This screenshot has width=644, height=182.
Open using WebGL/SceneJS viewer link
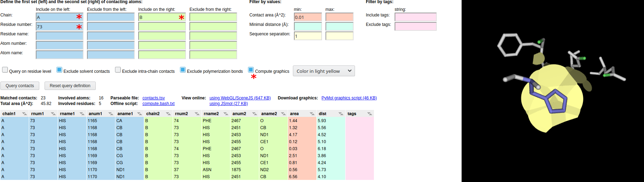click(240, 98)
